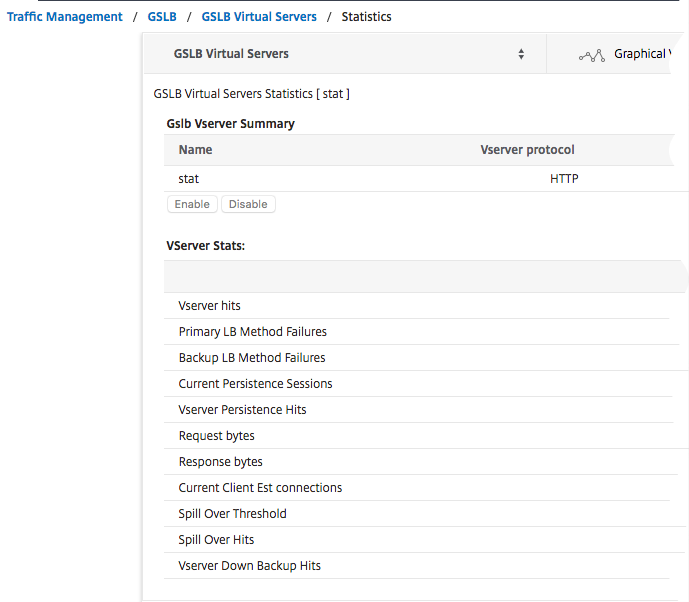Click the dropdown up-down arrows icon
Screen dimensions: 689x602
coord(521,54)
